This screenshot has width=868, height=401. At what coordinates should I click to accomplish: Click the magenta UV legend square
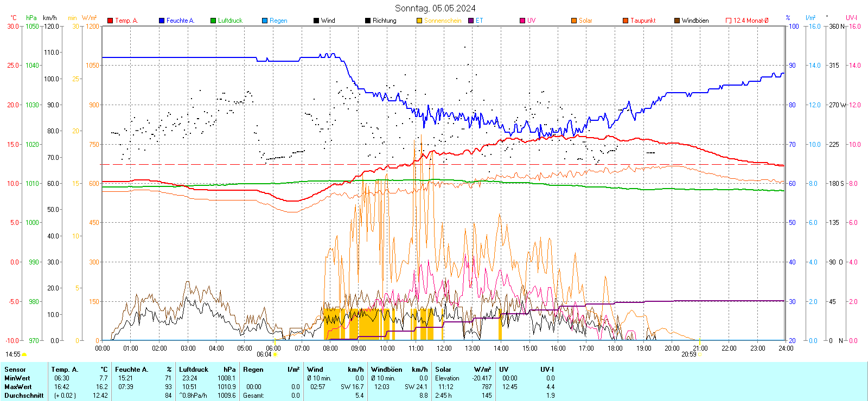pyautogui.click(x=522, y=21)
